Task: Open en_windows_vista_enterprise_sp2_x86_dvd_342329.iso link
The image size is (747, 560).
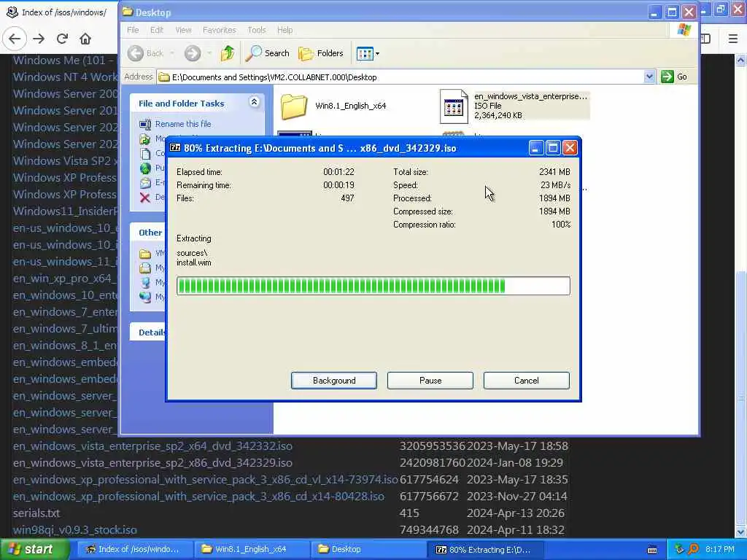Action: coord(152,463)
